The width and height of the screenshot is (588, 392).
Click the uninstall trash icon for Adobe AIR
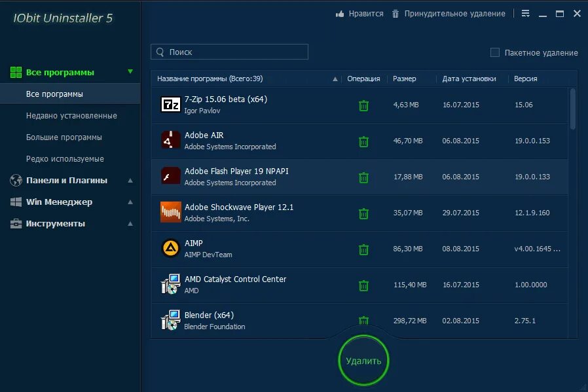pyautogui.click(x=364, y=141)
